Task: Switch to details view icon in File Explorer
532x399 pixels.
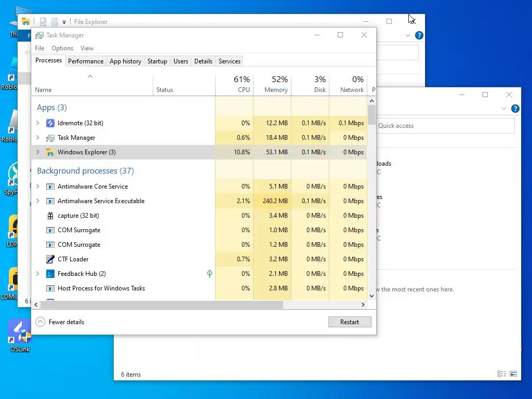Action: [x=502, y=374]
